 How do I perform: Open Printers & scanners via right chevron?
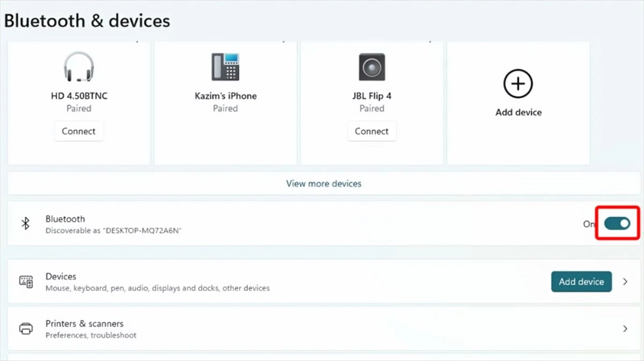pos(625,329)
